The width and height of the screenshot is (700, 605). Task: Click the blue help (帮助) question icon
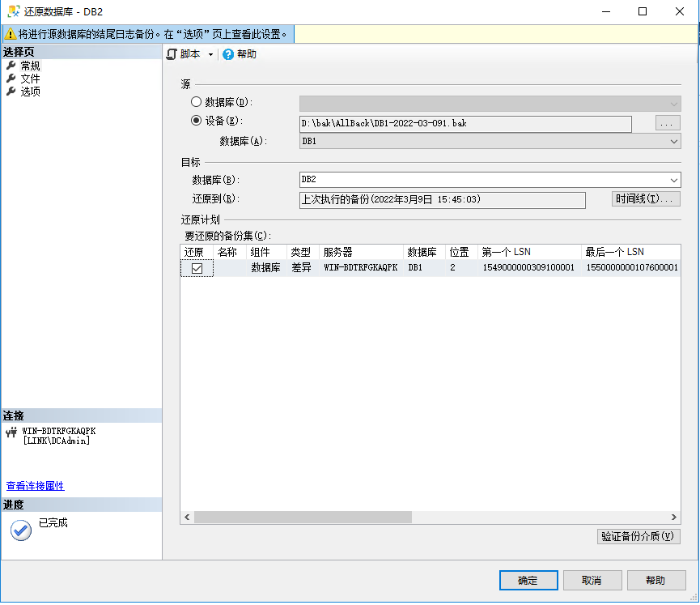(x=228, y=54)
